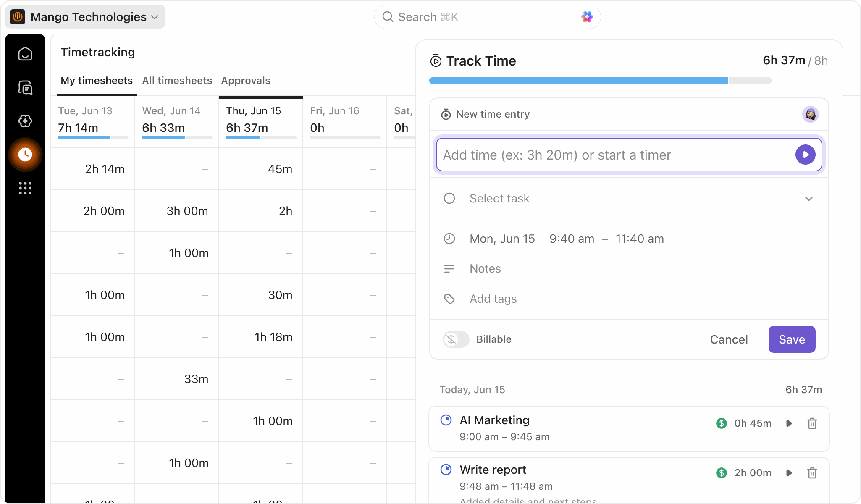Open the chat messages icon in the sidebar

point(26,87)
